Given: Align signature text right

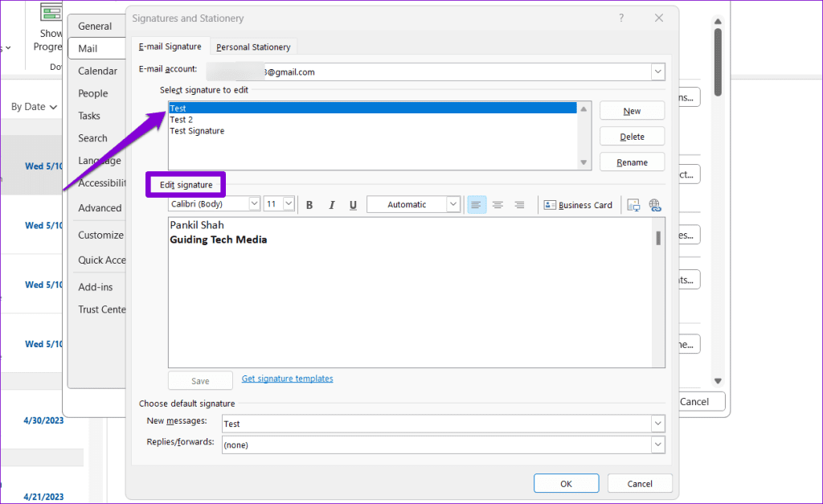Looking at the screenshot, I should (x=519, y=205).
